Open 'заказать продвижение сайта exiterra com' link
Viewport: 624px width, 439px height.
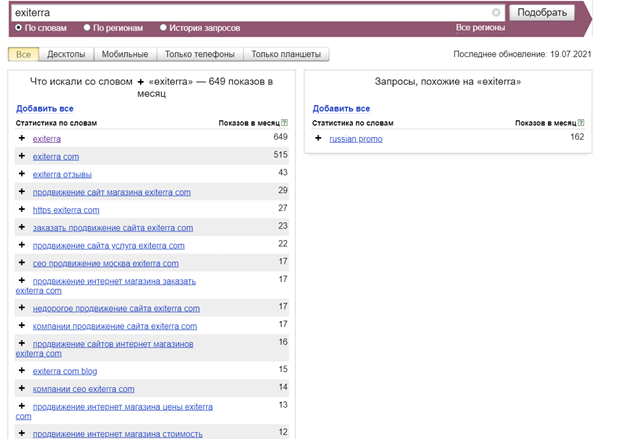113,228
